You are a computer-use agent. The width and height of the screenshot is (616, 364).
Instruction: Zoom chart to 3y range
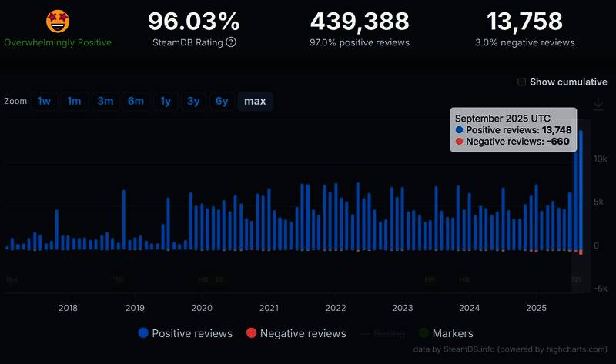[x=193, y=101]
